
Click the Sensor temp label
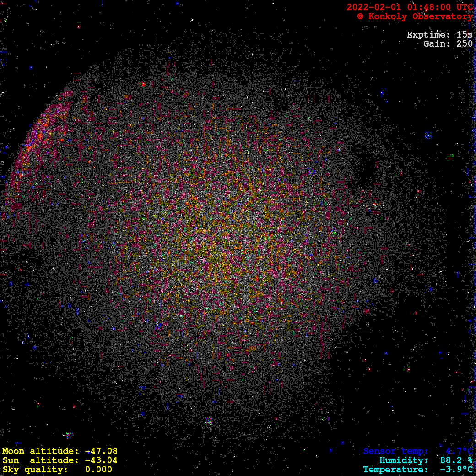click(x=396, y=451)
